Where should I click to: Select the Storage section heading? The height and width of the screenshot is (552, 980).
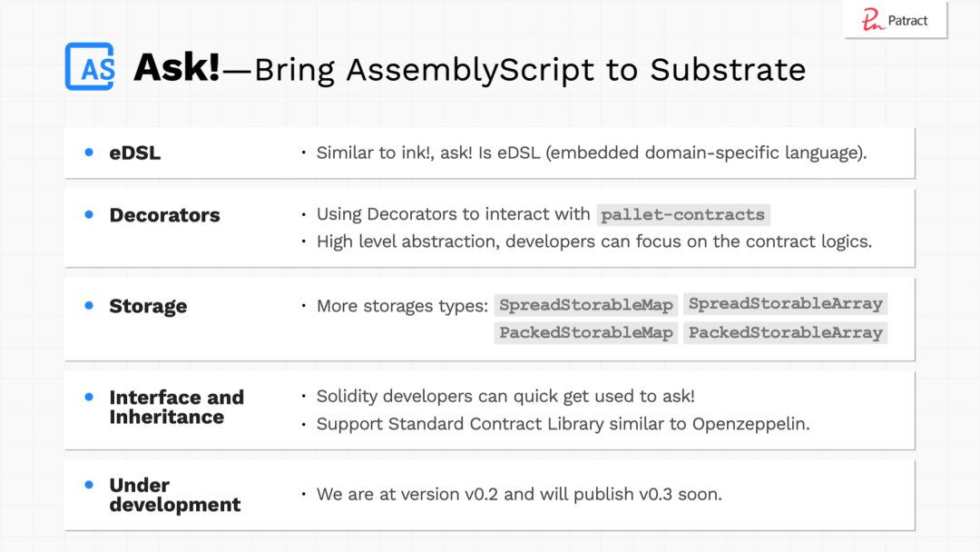(148, 306)
